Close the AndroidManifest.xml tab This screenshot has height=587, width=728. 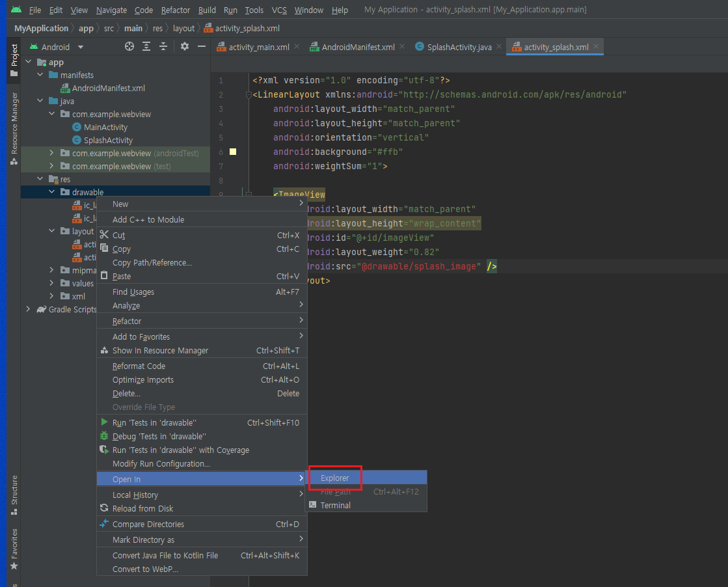coord(402,46)
